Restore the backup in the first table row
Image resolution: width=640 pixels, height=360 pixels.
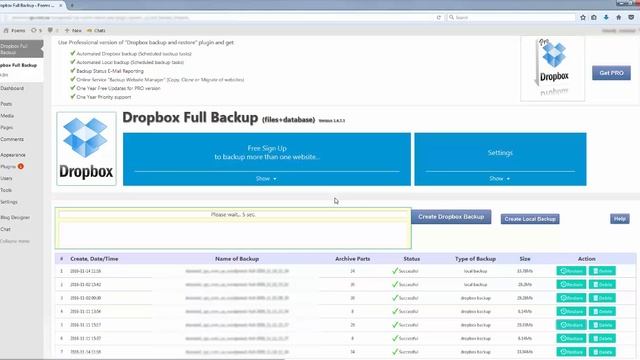point(571,271)
